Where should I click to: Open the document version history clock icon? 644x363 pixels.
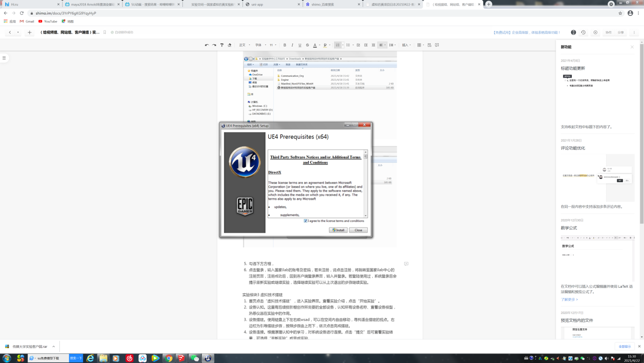coord(584,33)
